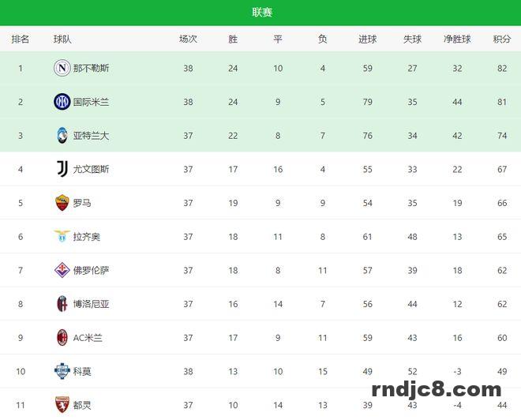
Task: Select the Fiorentina purple crest
Action: tap(62, 270)
